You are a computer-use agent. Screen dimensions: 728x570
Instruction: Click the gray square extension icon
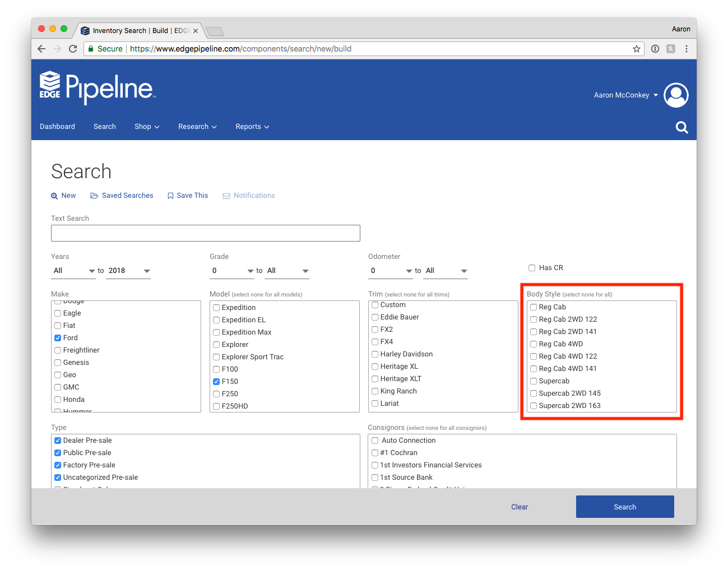(671, 49)
